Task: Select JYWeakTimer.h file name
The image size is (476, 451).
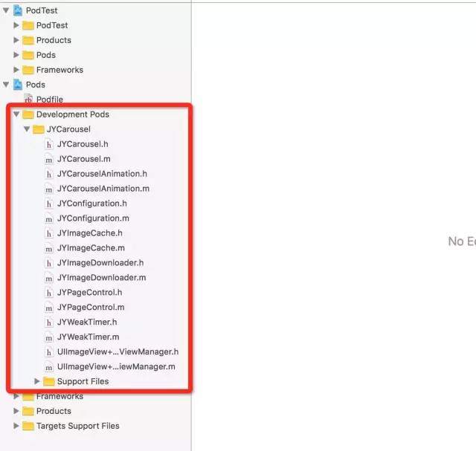Action: 87,322
